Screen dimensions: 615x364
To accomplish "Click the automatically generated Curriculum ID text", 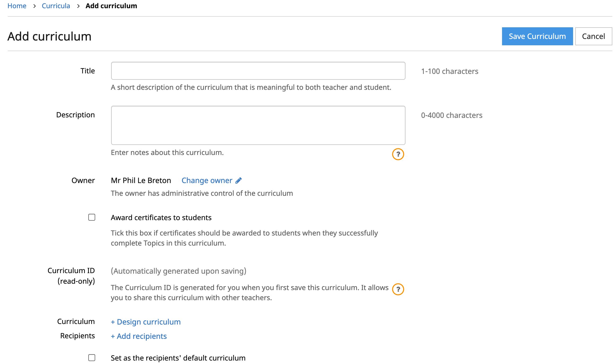I will [x=178, y=271].
